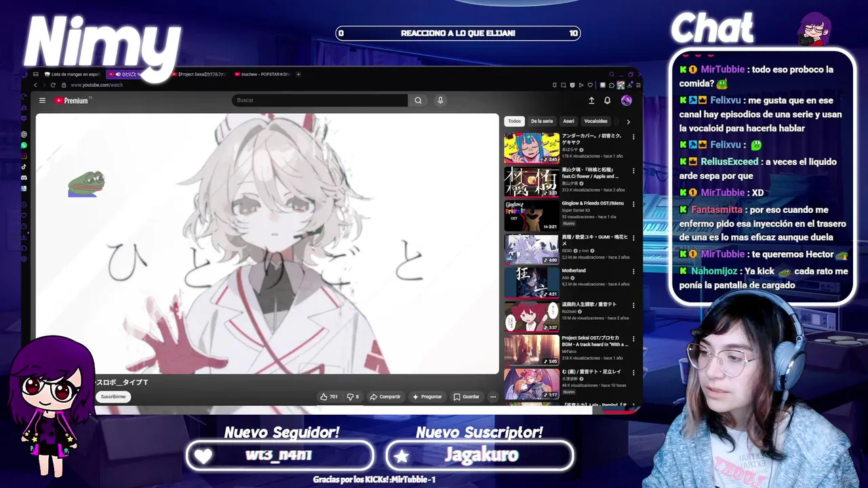Click the 'MrFalco' channel name
This screenshot has height=488, width=868.
[568, 352]
